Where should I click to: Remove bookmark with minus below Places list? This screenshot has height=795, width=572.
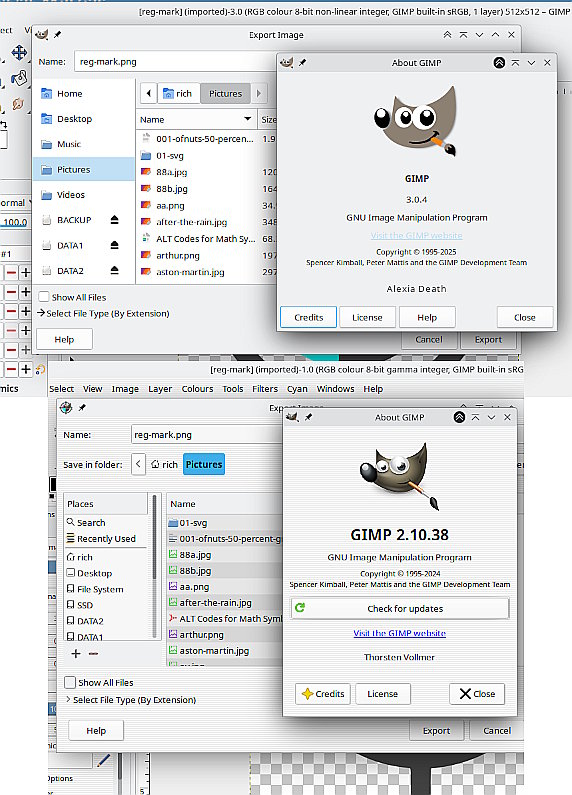[x=93, y=654]
